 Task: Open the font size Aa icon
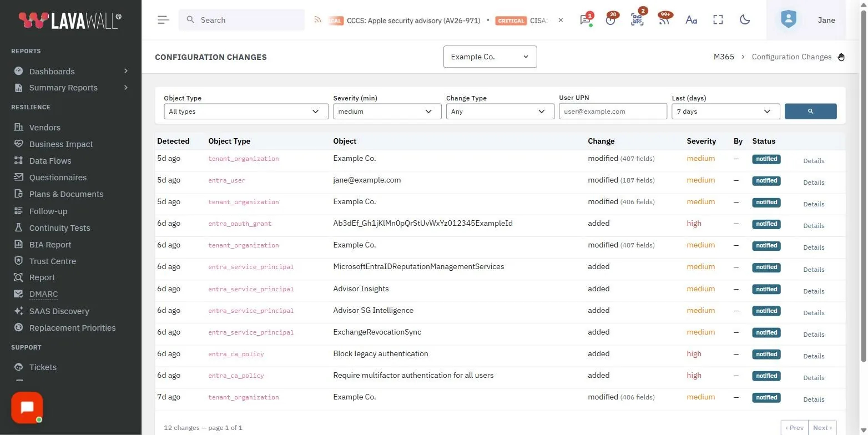(691, 20)
